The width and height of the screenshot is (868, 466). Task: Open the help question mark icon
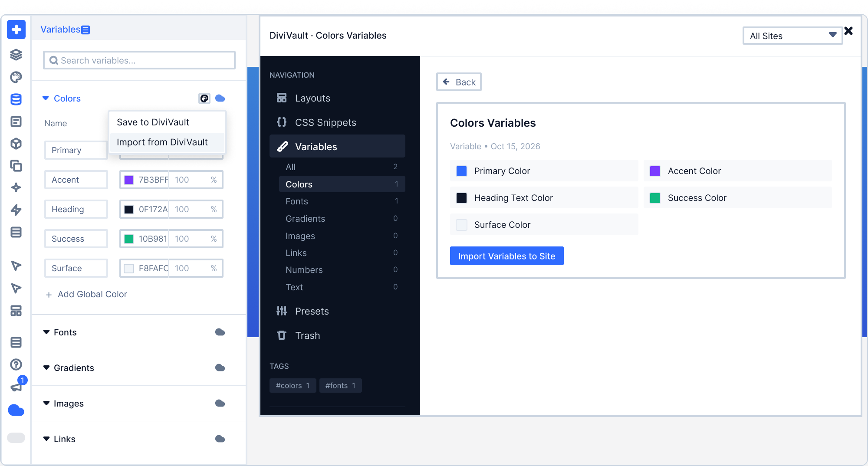pos(16,364)
